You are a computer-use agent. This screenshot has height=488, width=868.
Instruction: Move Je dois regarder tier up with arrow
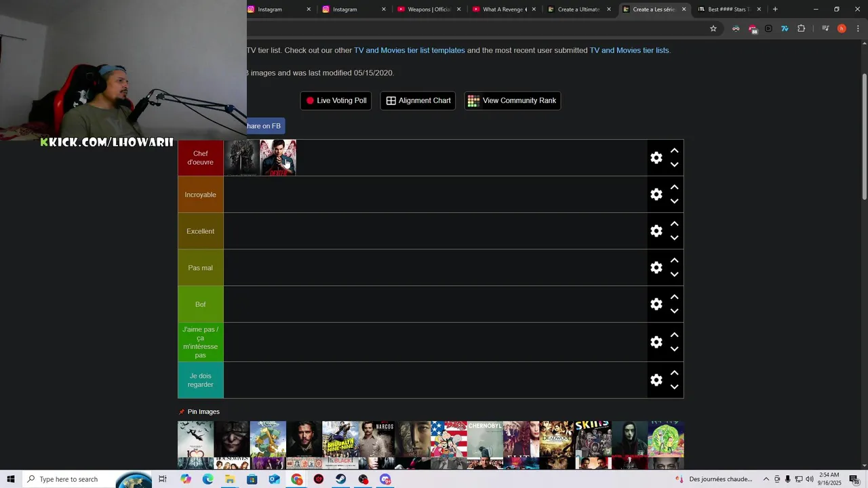click(674, 373)
